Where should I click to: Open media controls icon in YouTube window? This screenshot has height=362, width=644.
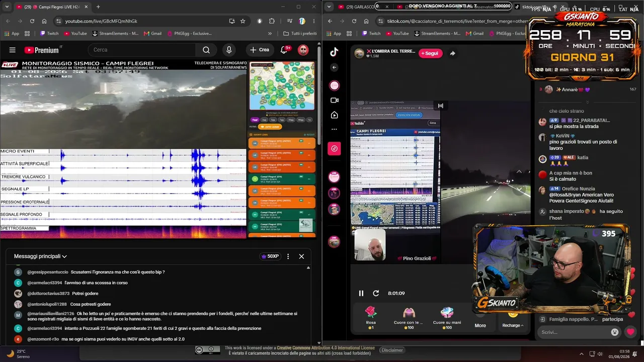[x=290, y=21]
